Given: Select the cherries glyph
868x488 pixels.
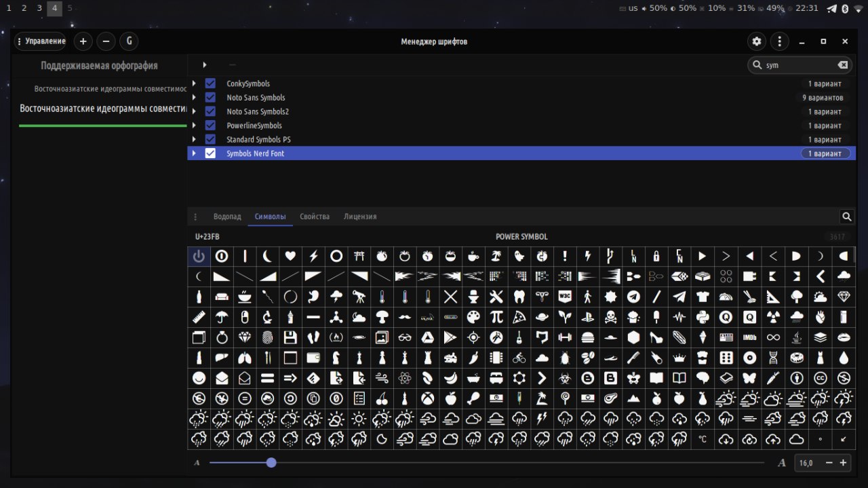Looking at the screenshot, I should click(382, 398).
